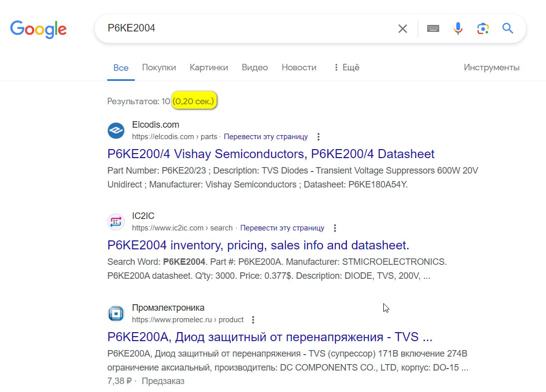This screenshot has height=392, width=546.
Task: Open Google Lens image search icon
Action: (483, 28)
